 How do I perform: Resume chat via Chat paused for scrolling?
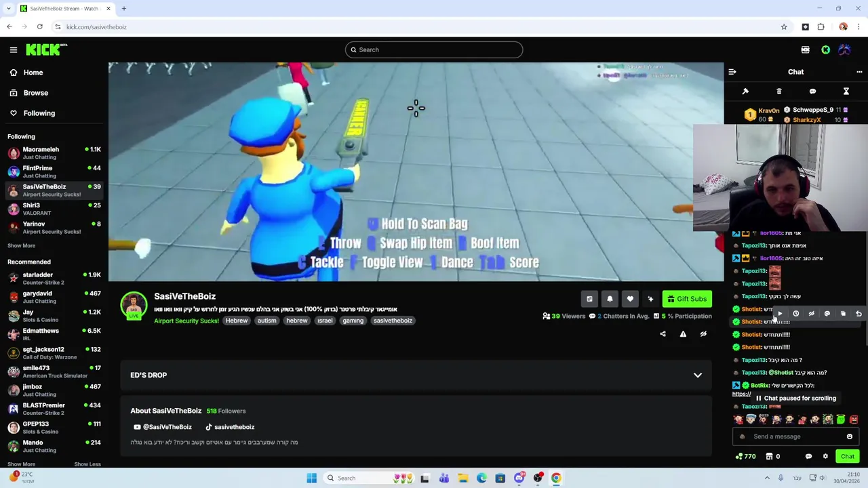tap(796, 399)
